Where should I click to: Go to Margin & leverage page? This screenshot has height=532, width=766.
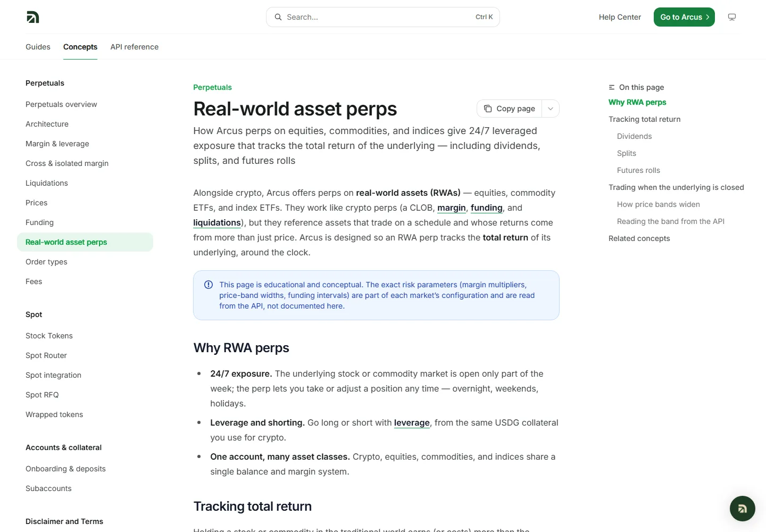point(57,144)
